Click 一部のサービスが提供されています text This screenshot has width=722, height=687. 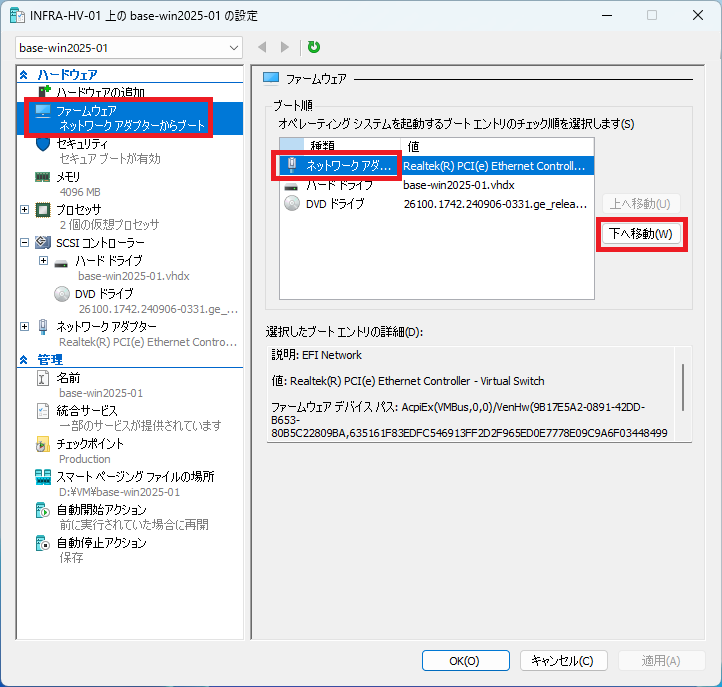(140, 425)
